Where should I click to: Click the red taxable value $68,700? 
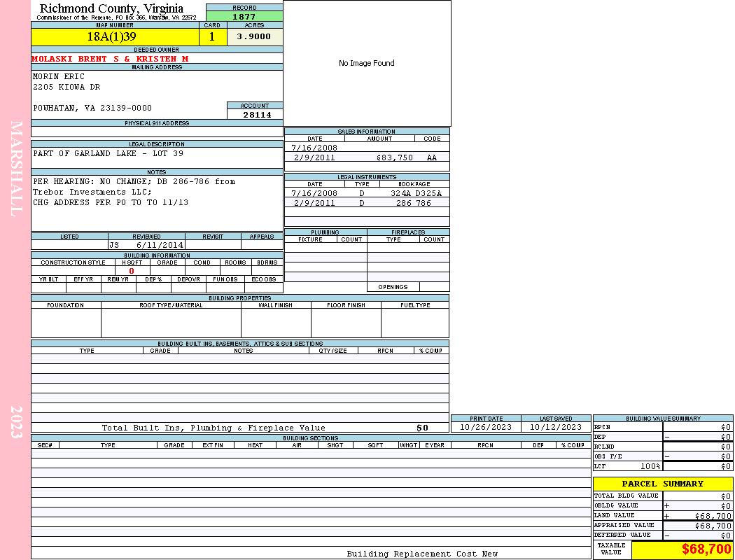pyautogui.click(x=706, y=549)
